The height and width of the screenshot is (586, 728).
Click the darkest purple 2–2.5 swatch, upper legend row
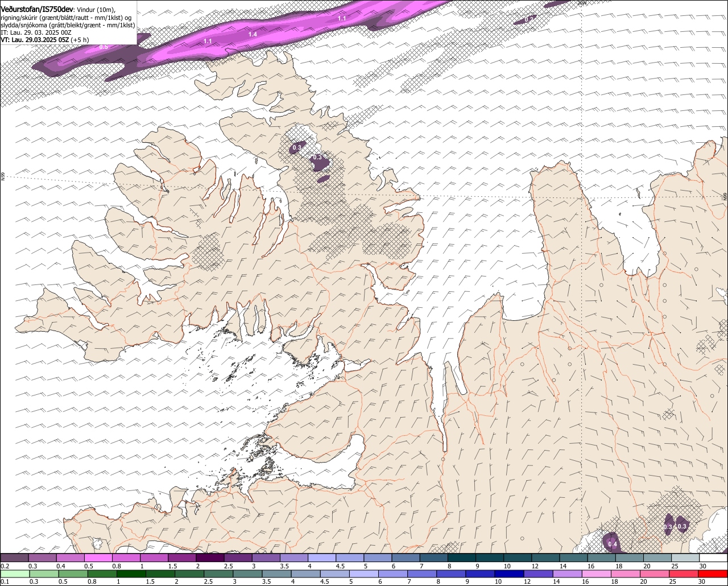coord(210,558)
